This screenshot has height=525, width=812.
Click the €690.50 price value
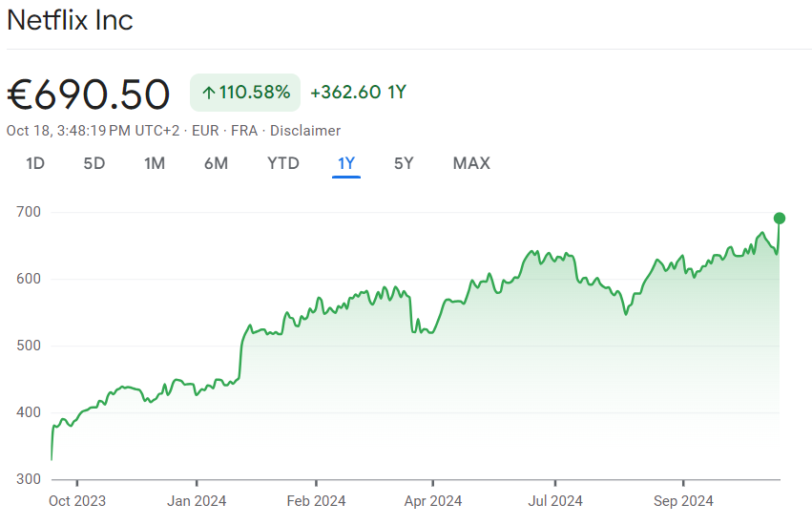pyautogui.click(x=88, y=94)
